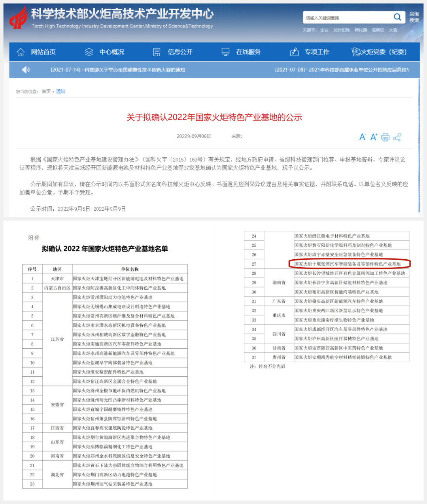Open the 信息公开 menu item
Viewport: 427px width, 504px height.
180,52
